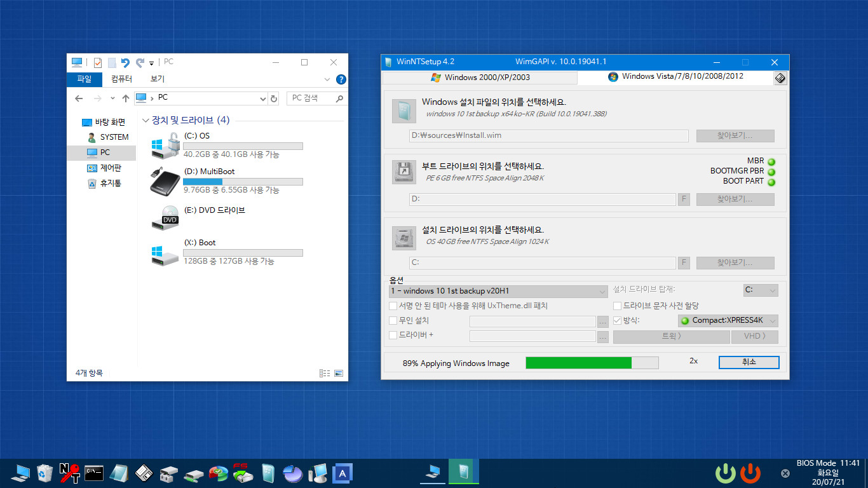Click the New Folder icon in Explorer quick access toolbar
Screen dimensions: 868x488
coord(112,62)
